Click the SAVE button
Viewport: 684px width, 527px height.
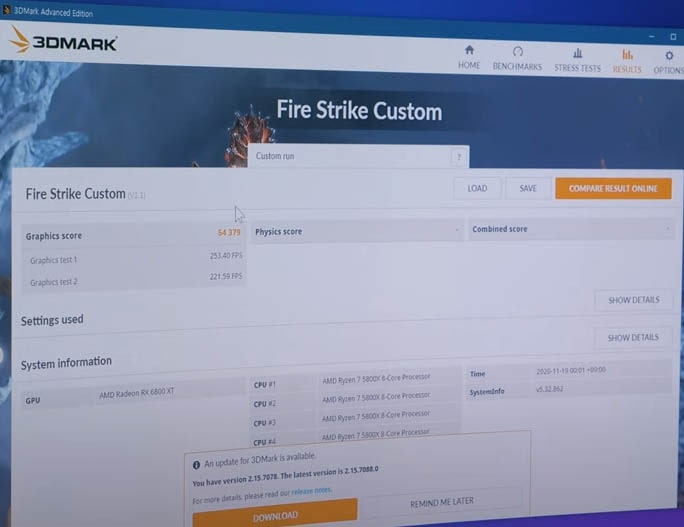tap(528, 188)
